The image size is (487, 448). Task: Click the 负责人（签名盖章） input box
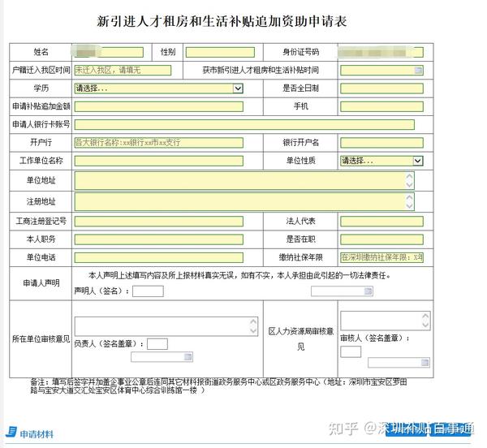157,344
